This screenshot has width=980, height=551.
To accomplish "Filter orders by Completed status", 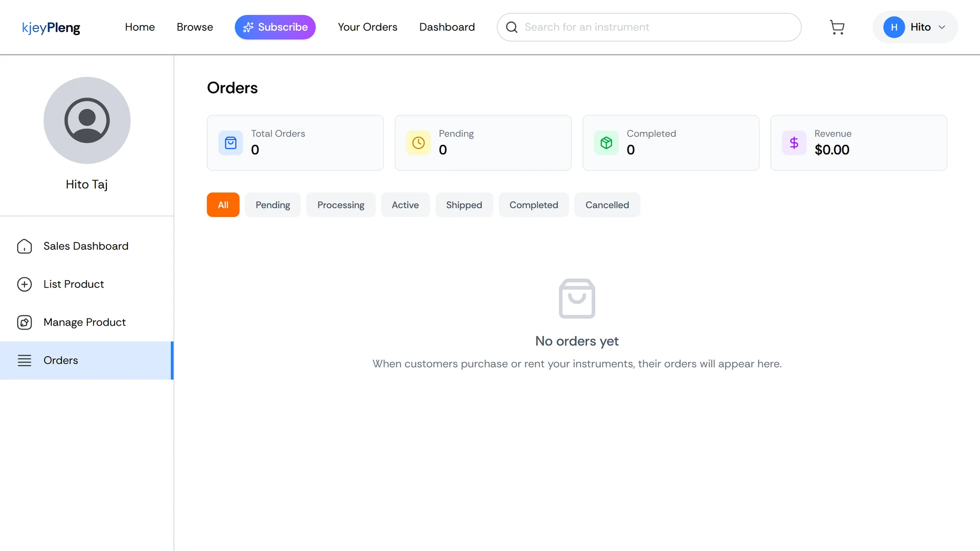I will [534, 205].
